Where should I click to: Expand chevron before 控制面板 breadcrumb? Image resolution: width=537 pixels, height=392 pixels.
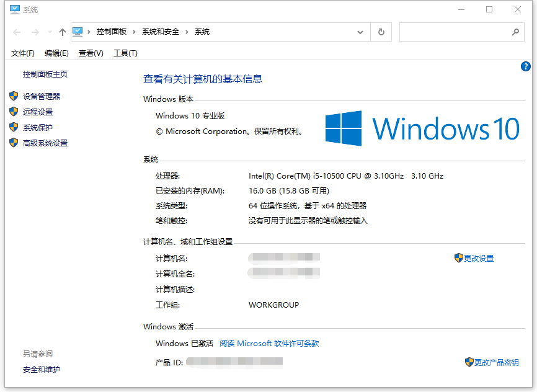click(89, 32)
